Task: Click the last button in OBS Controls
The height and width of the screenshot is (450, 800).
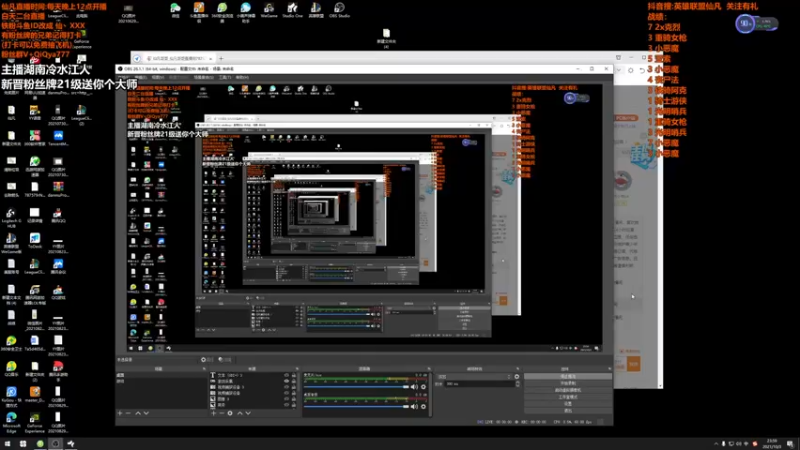Action: coord(568,410)
